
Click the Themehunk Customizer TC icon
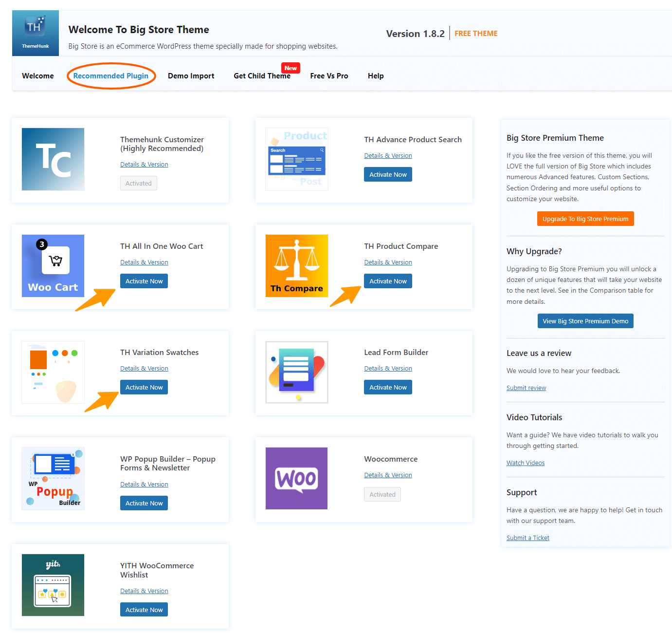(53, 159)
